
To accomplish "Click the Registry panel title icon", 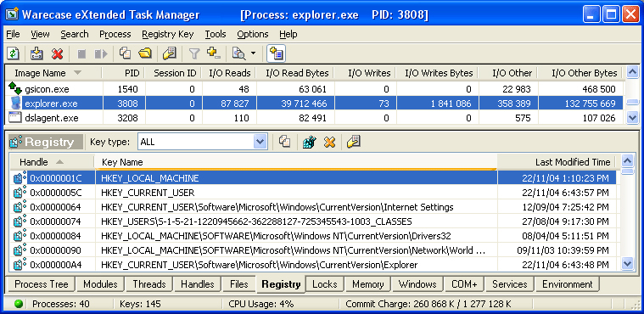I will point(16,143).
